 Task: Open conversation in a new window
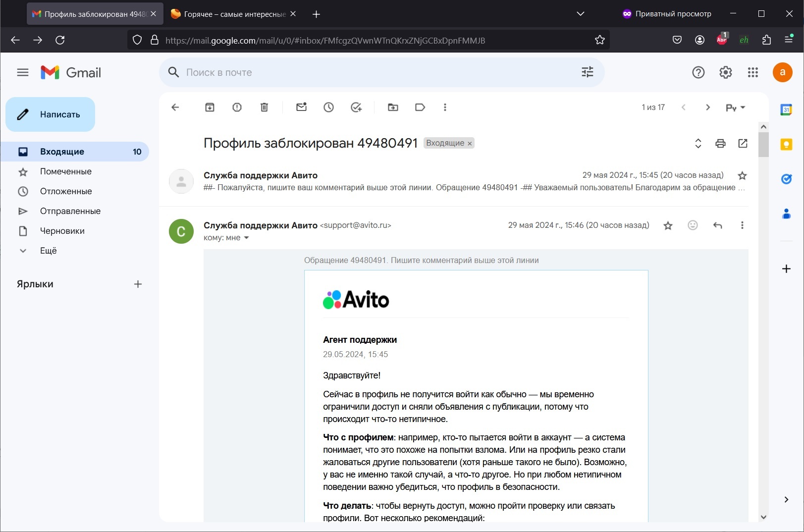pyautogui.click(x=743, y=143)
